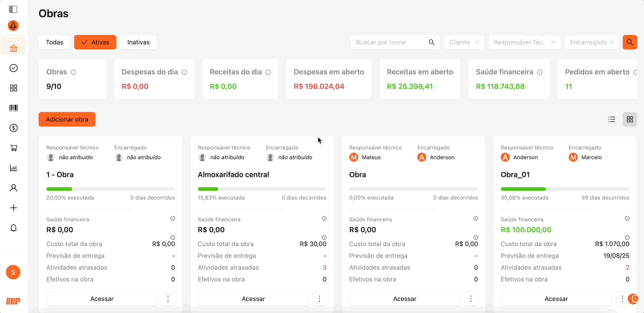This screenshot has height=313, width=644.
Task: Expand the Responsável Téc. dropdown
Action: click(x=524, y=42)
